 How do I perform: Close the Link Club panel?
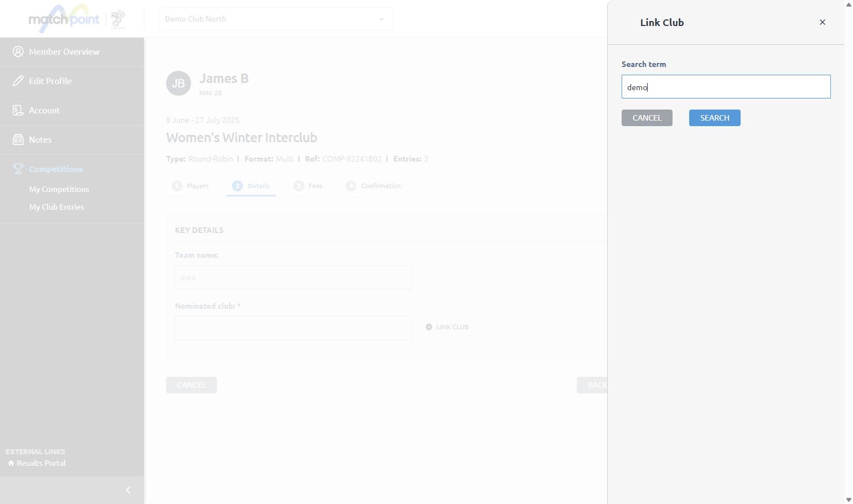pos(822,22)
